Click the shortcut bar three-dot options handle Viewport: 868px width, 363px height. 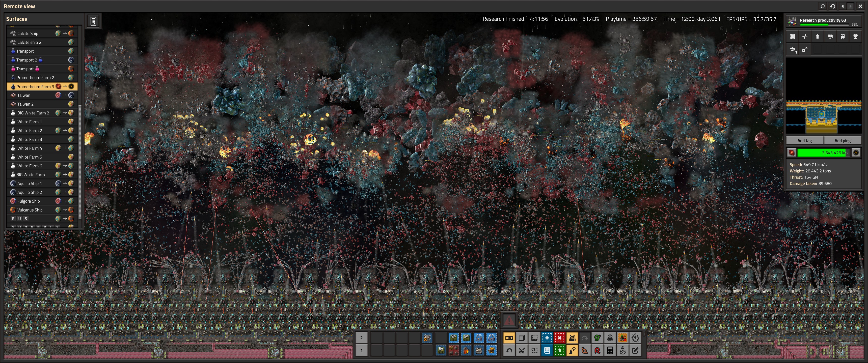click(644, 334)
